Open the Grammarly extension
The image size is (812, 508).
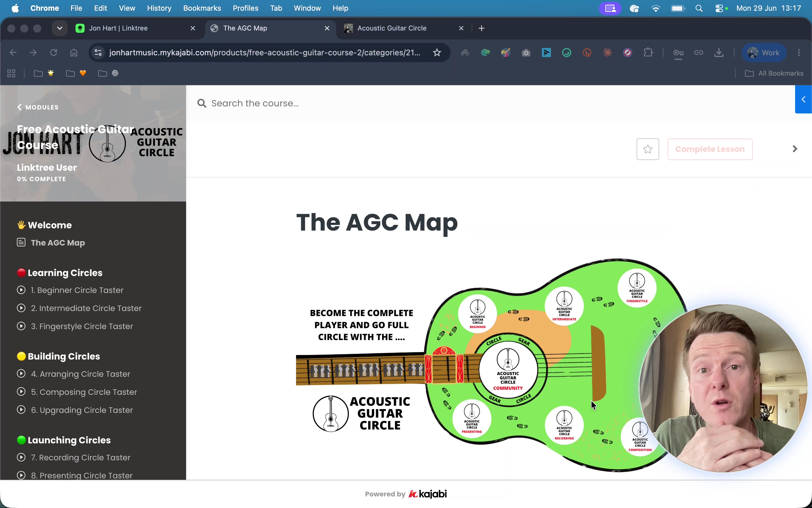[x=567, y=53]
